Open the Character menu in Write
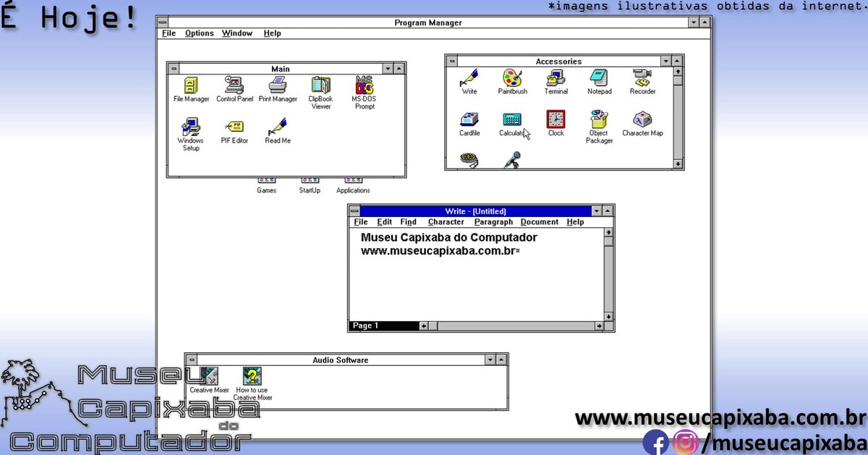Screen dimensions: 868x455 coord(446,222)
